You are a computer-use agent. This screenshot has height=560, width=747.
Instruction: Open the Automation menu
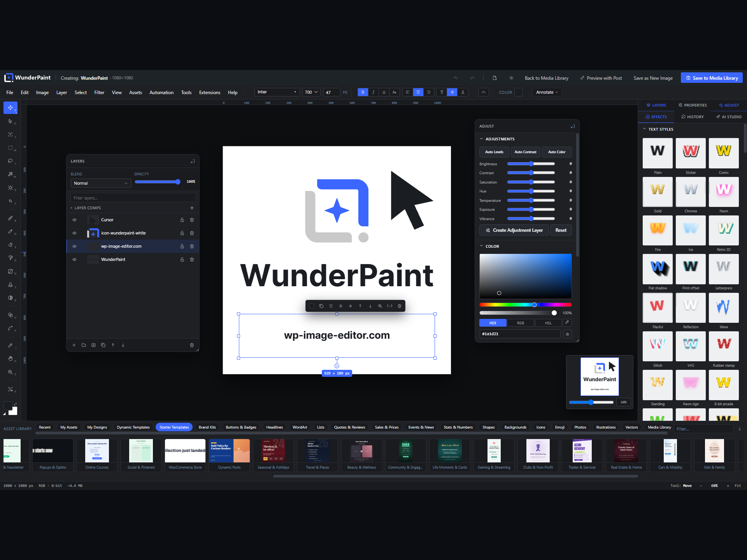click(161, 93)
